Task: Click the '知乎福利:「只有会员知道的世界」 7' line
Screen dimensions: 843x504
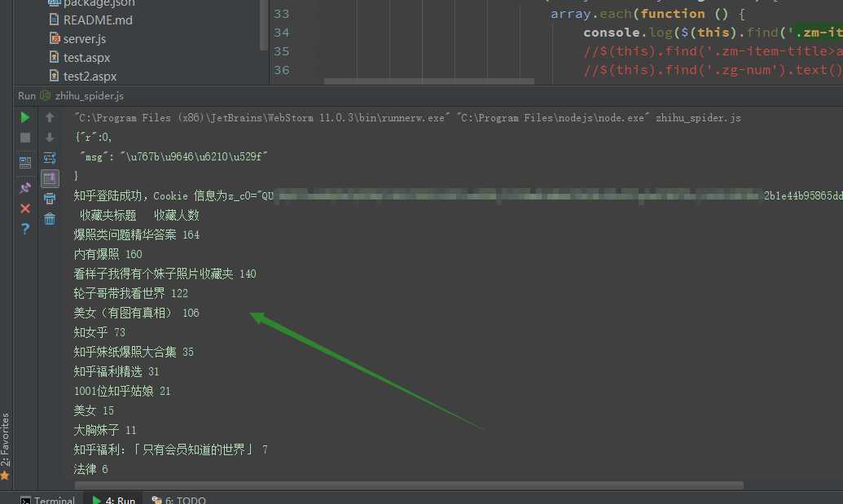Action: (170, 449)
